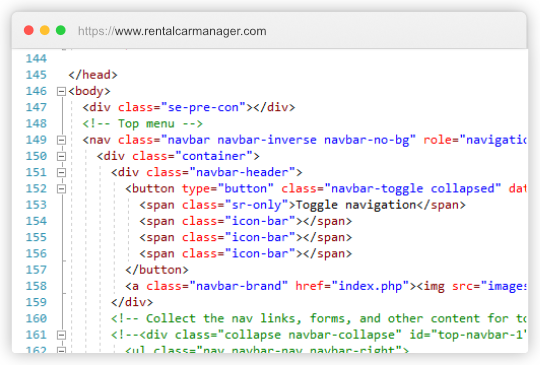The width and height of the screenshot is (540, 365).
Task: Collapse the commented div on line 161
Action: click(x=61, y=335)
